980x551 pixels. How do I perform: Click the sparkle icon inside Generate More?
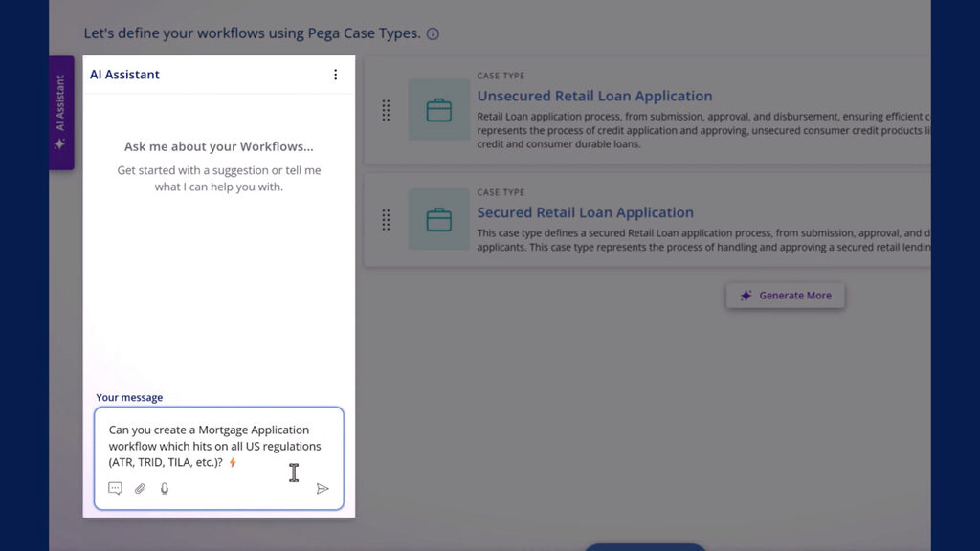click(745, 296)
